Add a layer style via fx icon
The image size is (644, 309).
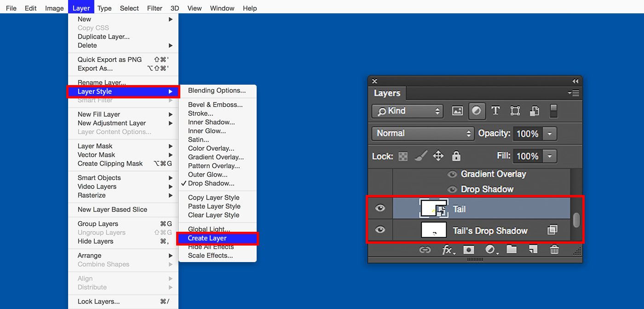447,250
